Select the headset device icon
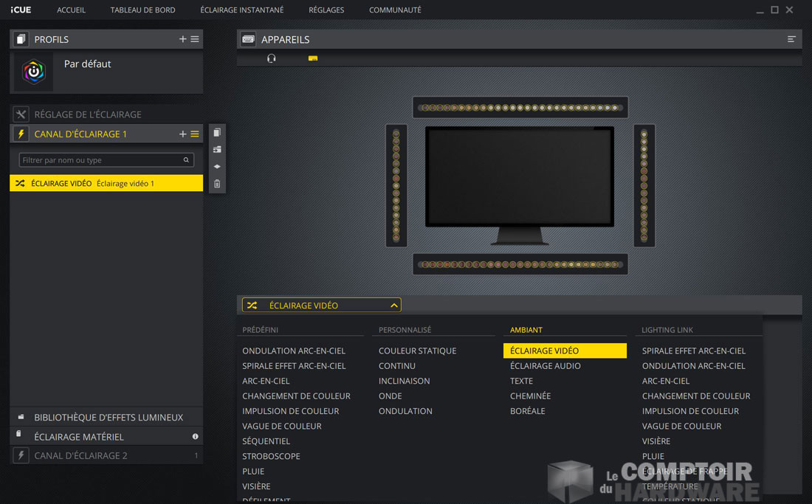 (x=272, y=58)
